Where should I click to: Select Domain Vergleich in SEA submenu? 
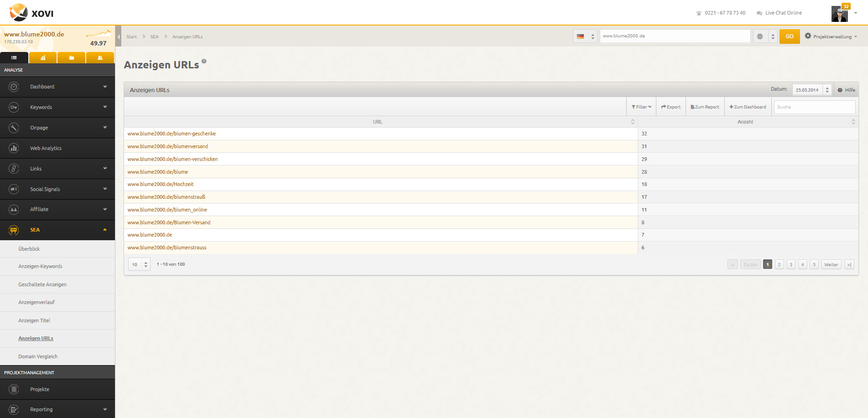point(38,356)
